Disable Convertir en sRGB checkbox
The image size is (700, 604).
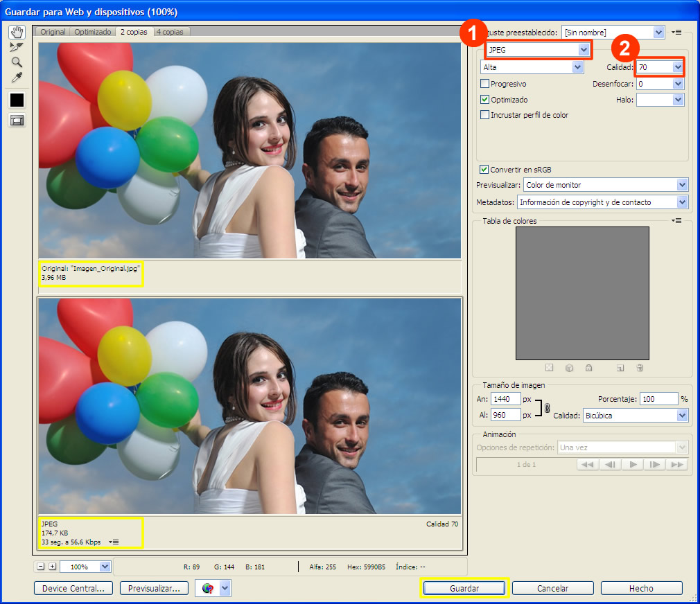(x=484, y=170)
